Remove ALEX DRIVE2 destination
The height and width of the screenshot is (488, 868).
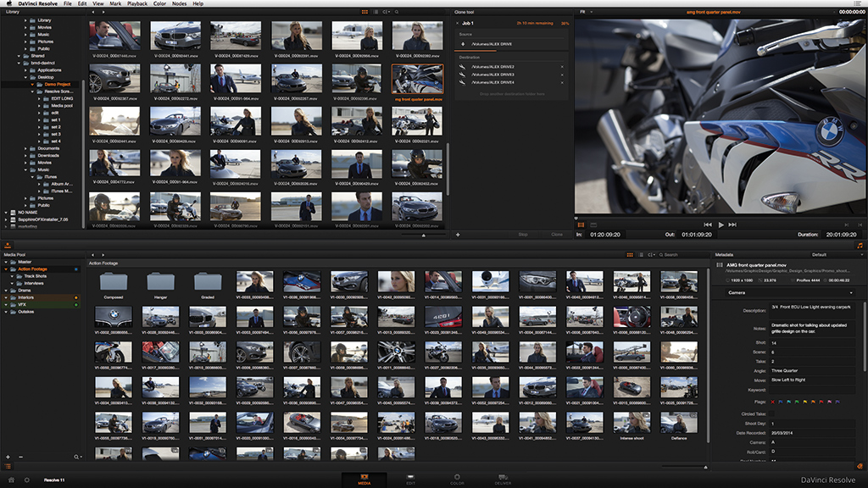[x=562, y=67]
